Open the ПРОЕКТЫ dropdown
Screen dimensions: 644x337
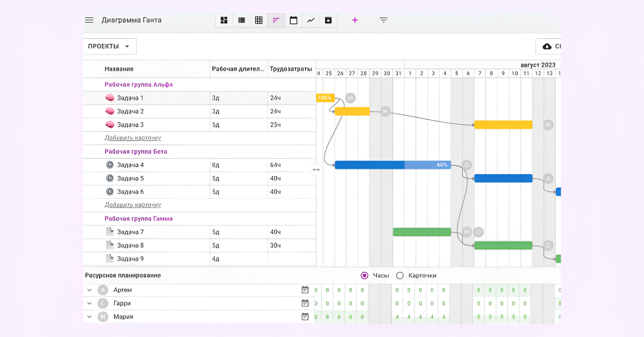point(109,47)
